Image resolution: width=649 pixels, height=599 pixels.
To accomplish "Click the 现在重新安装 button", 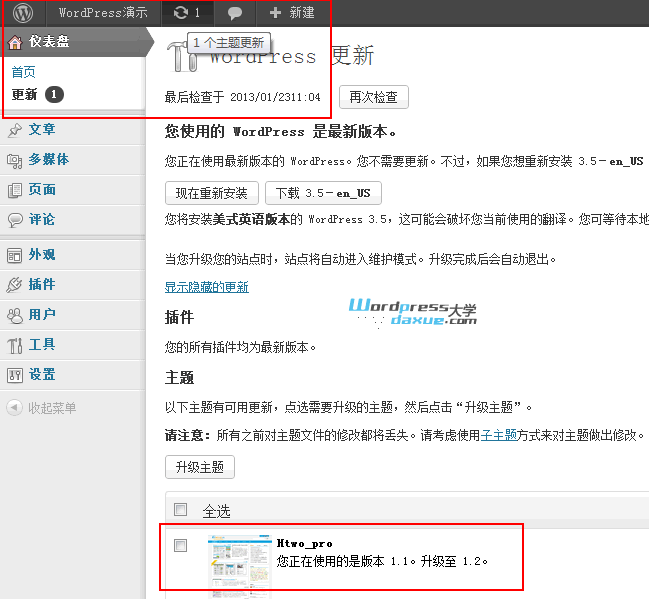I will click(212, 193).
